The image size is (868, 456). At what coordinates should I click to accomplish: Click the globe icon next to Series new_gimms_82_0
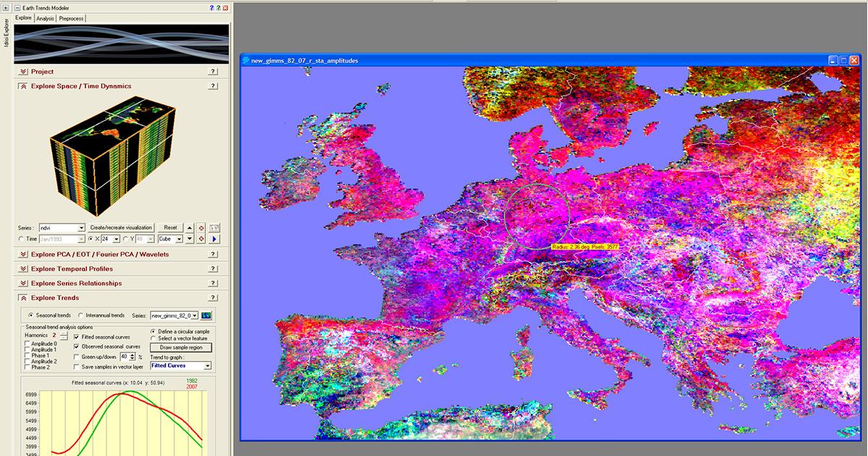(x=207, y=316)
